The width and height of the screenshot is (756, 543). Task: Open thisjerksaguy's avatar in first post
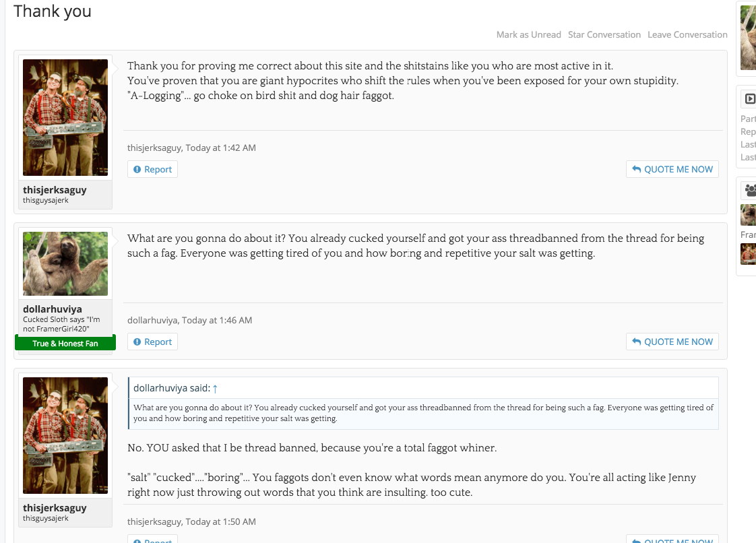pyautogui.click(x=65, y=117)
